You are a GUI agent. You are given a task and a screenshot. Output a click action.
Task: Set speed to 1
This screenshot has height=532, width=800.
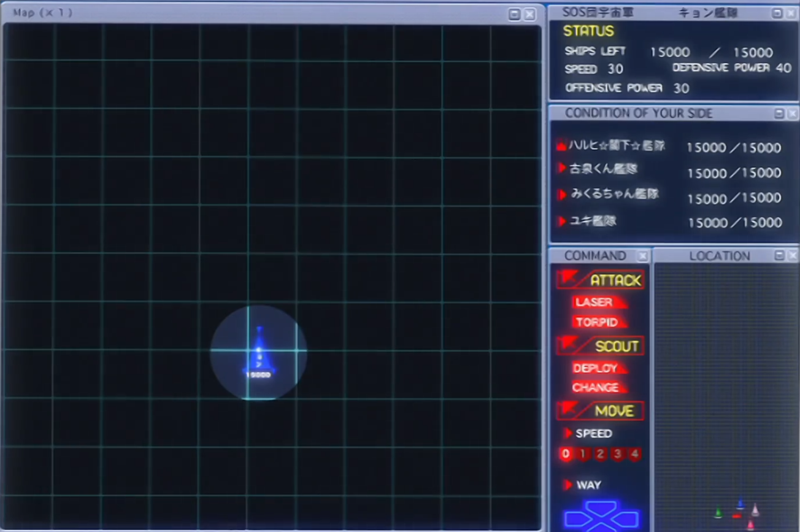583,454
